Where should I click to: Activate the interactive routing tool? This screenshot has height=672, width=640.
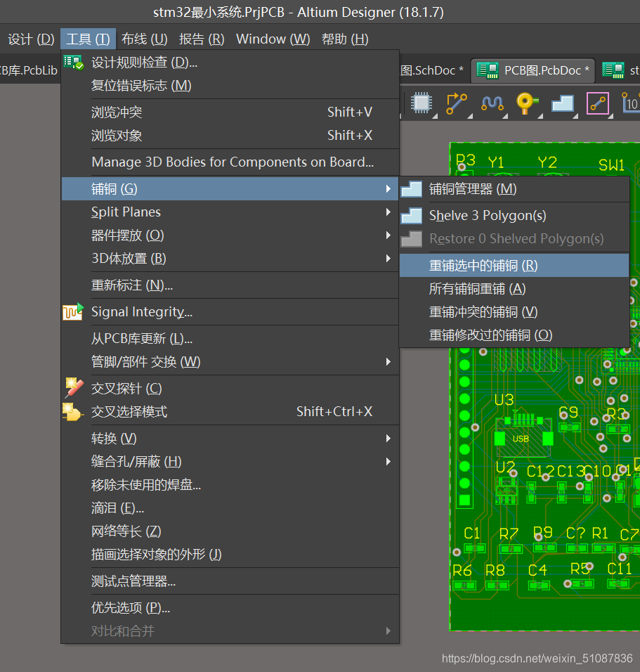456,103
